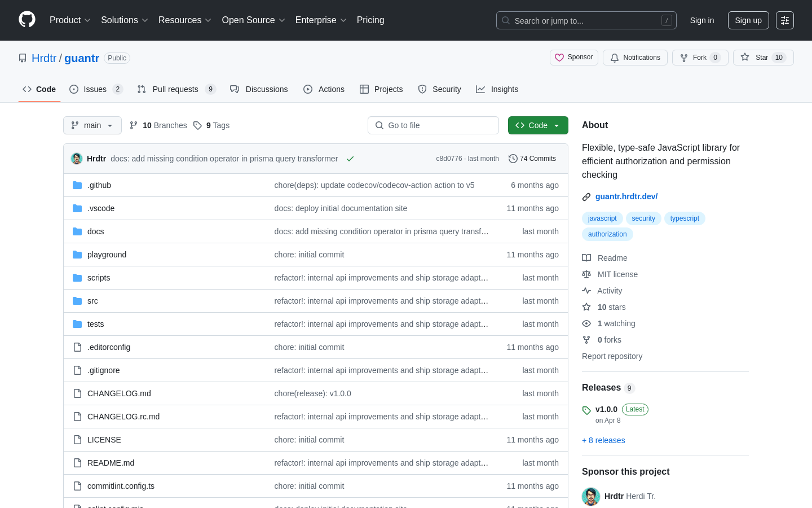Switch to the Projects tab
This screenshot has height=508, width=812.
[x=381, y=89]
